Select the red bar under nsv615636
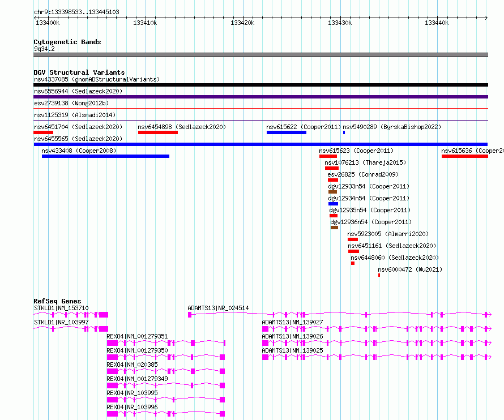Screen dimensions: 504x420 click(465, 156)
